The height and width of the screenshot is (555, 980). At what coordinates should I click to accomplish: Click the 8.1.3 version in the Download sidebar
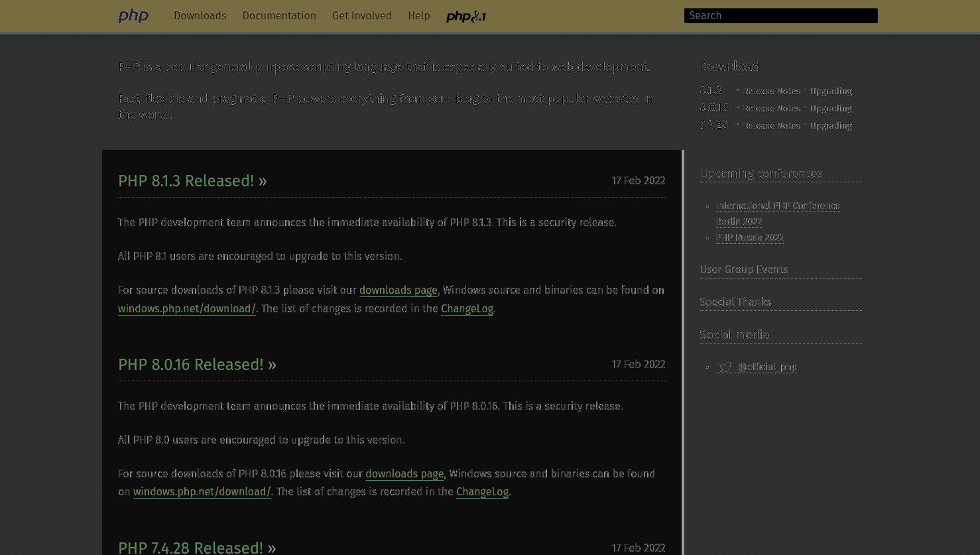point(711,90)
